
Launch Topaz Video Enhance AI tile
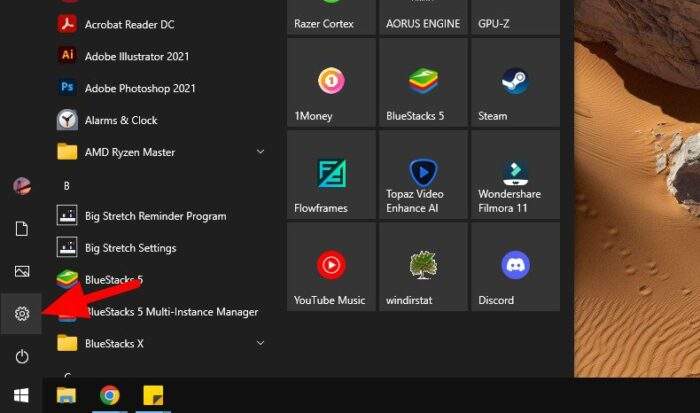tap(423, 175)
